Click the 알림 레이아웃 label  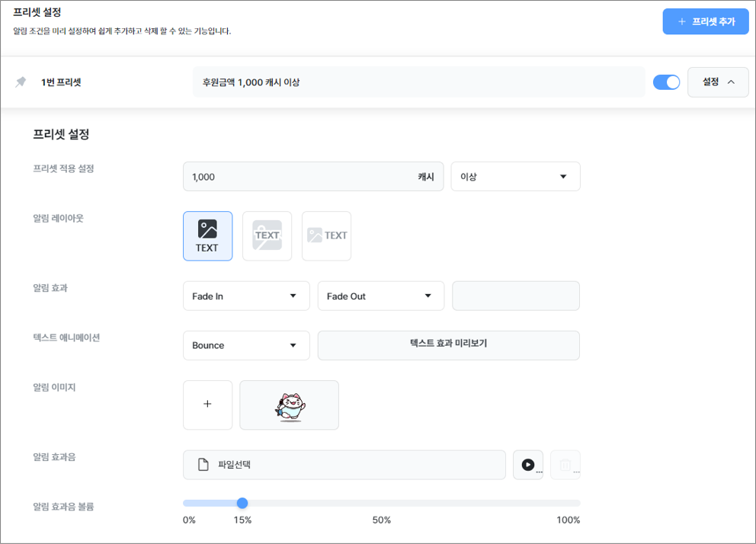point(58,218)
